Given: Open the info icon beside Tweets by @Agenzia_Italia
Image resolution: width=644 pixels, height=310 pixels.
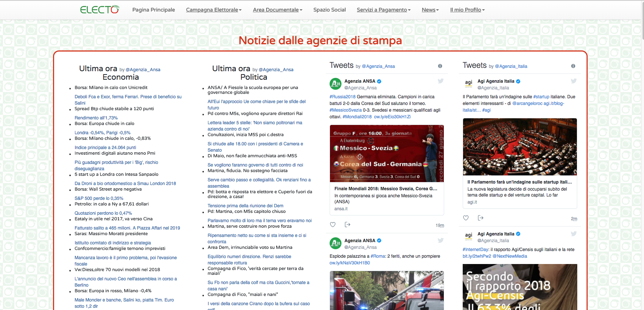Looking at the screenshot, I should point(573,66).
